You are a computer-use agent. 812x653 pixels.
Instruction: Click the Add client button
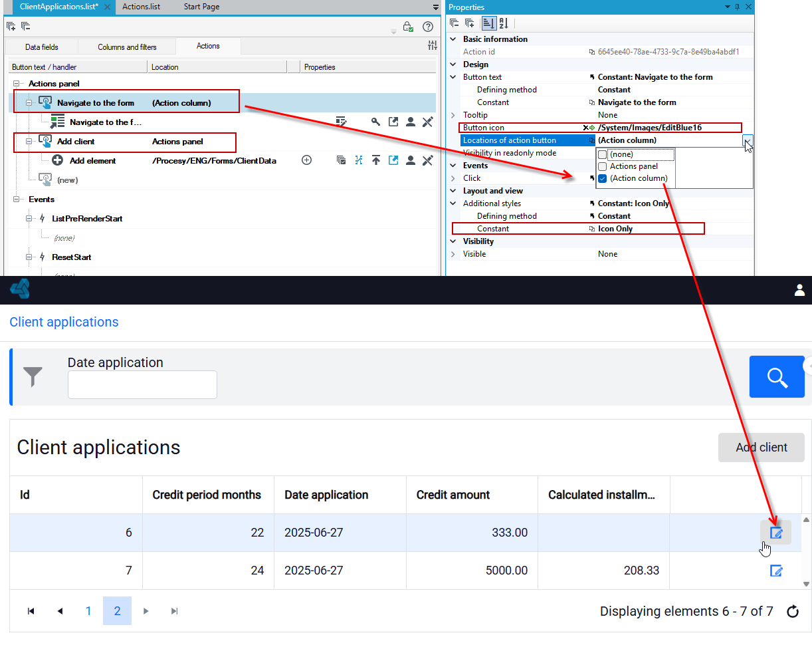coord(761,448)
